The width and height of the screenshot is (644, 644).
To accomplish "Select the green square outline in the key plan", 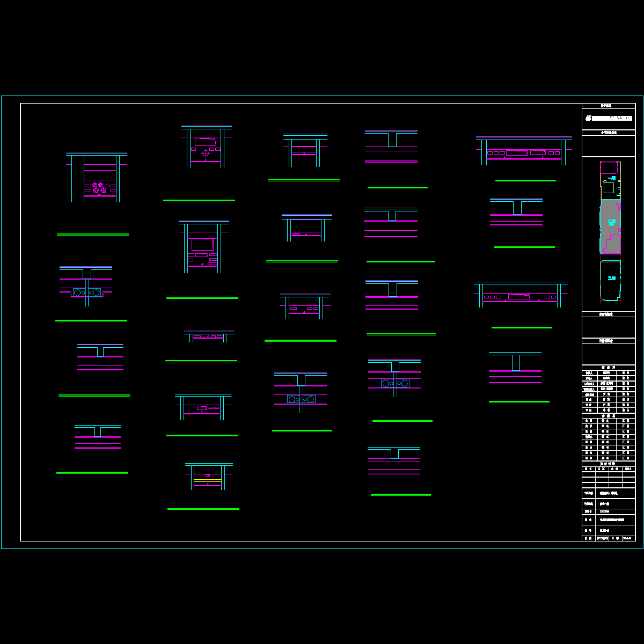I will coord(609,188).
